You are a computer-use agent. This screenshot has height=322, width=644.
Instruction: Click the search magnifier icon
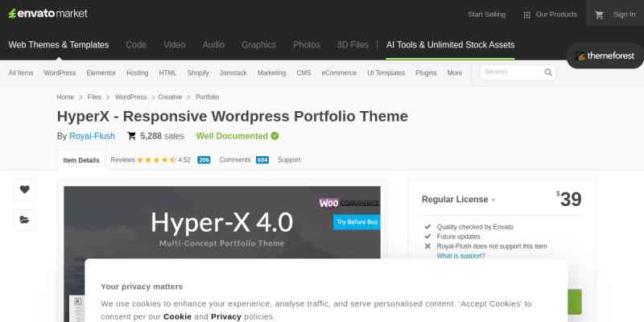click(548, 72)
